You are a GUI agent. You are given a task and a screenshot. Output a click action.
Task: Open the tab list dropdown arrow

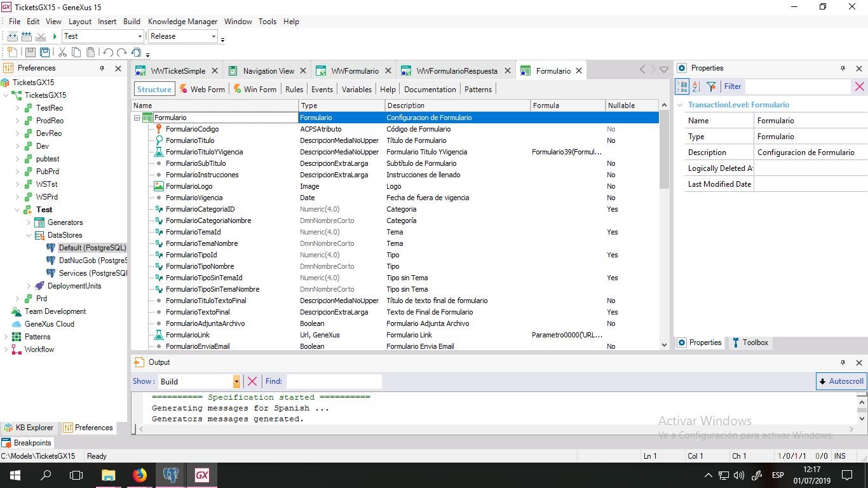click(664, 70)
